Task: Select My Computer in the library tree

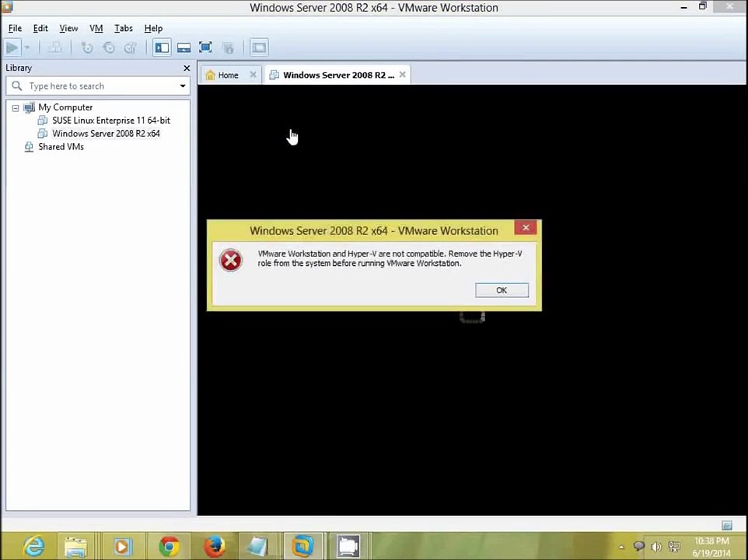Action: 65,107
